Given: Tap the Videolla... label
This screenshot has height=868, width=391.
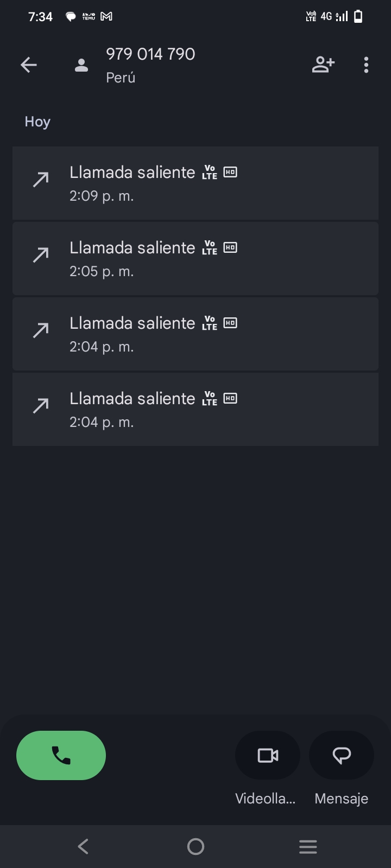Looking at the screenshot, I should pos(265,799).
